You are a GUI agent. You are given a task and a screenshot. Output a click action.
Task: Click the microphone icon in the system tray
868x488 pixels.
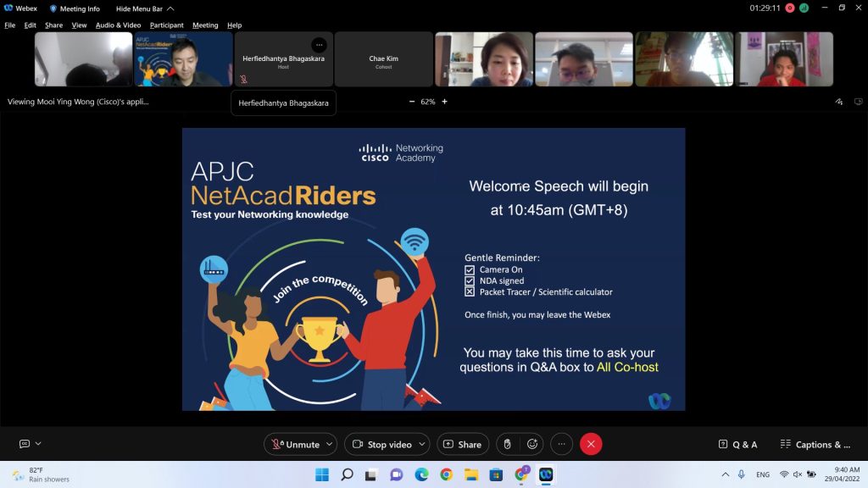742,474
